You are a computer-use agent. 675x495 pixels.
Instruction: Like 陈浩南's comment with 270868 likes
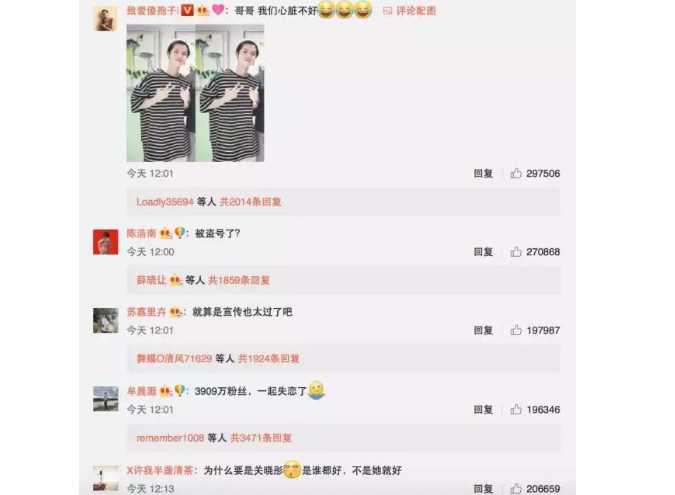516,252
